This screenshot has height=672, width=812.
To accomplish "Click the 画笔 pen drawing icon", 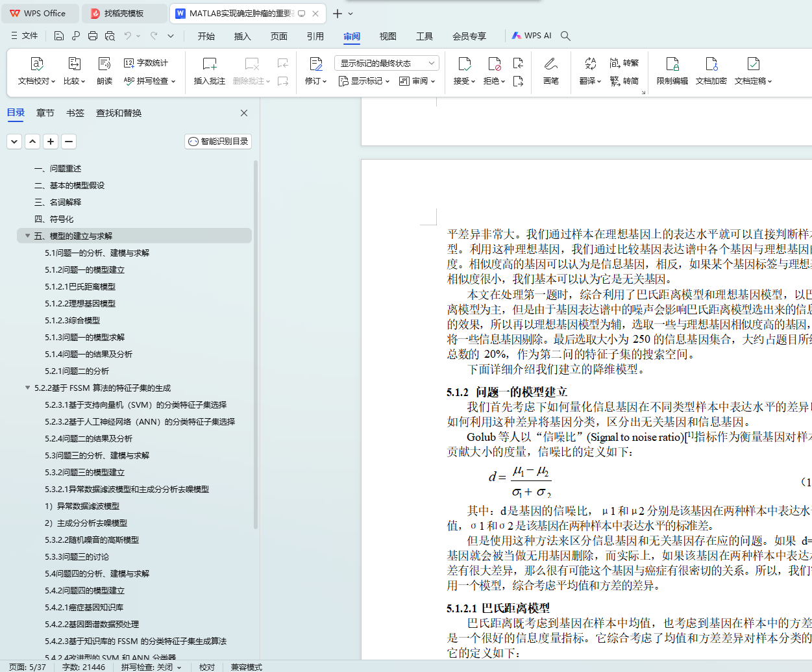I will (x=550, y=64).
